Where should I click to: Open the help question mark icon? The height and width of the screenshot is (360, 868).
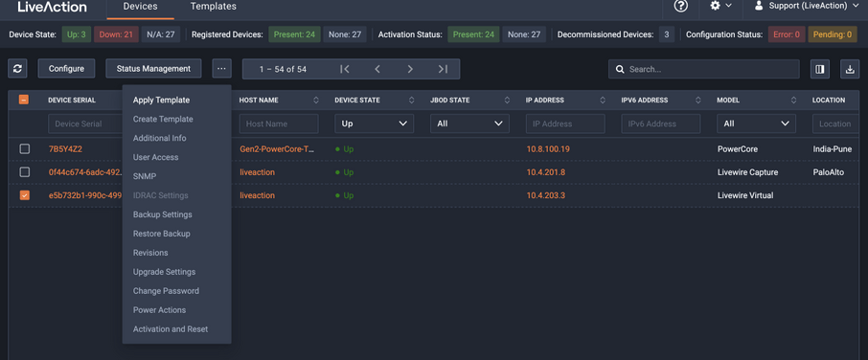pos(680,6)
